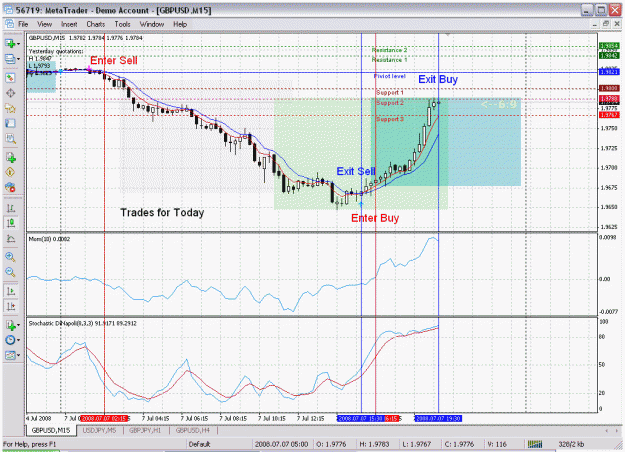Open the Periods clock icon
Image resolution: width=625 pixels, height=452 pixels.
point(10,340)
